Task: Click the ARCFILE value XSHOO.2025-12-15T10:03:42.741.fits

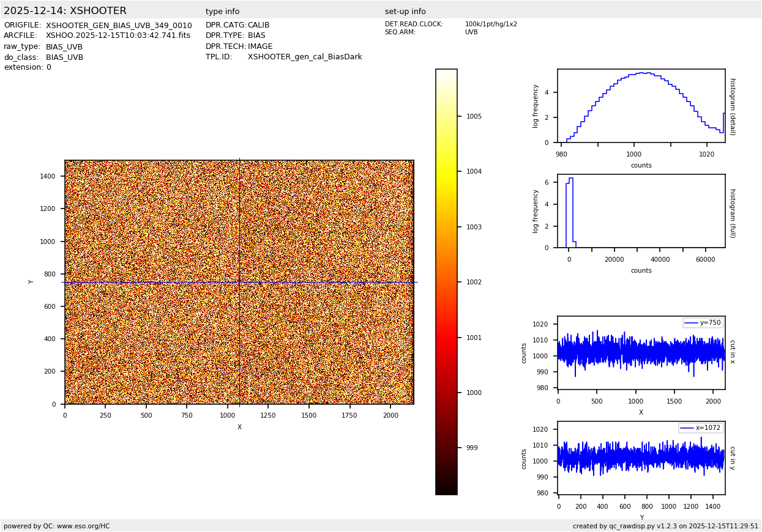Action: [118, 36]
